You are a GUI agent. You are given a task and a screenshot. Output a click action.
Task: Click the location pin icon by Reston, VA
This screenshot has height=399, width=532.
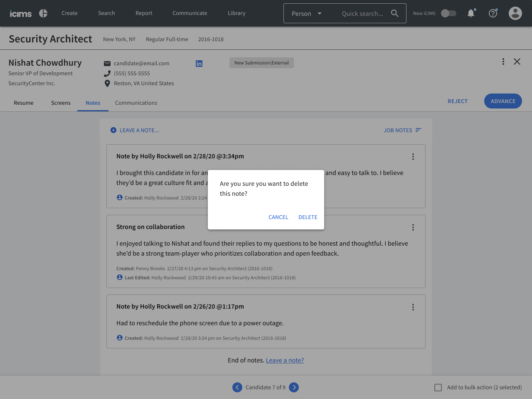[x=107, y=84]
